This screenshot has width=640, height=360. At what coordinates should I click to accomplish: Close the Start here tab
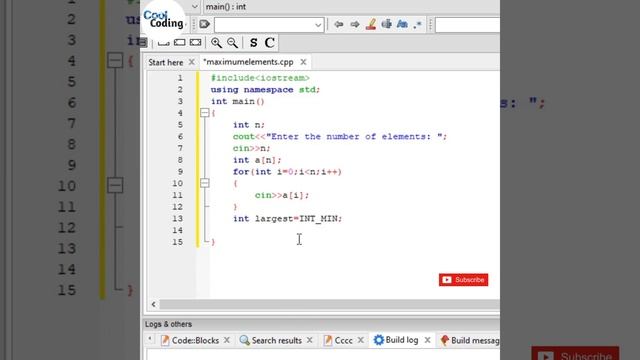[x=191, y=62]
